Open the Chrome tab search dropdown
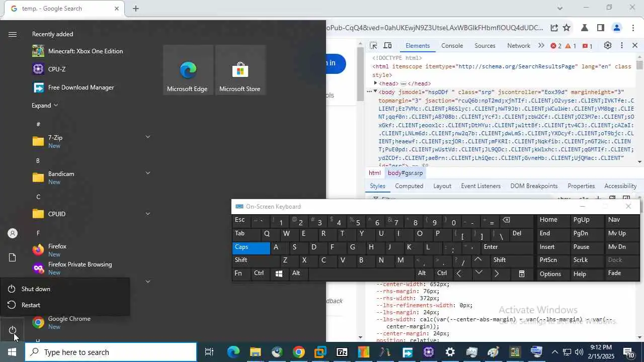Image resolution: width=644 pixels, height=362 pixels. point(559,8)
